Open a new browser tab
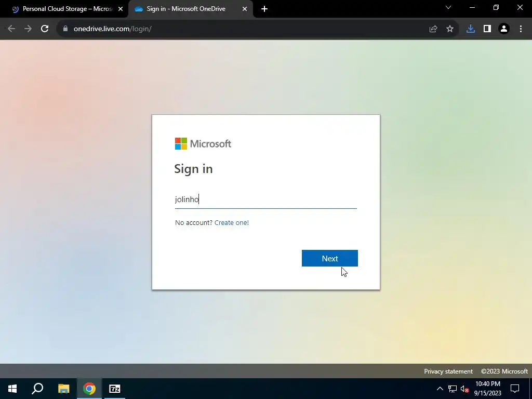This screenshot has width=532, height=399. (x=264, y=9)
